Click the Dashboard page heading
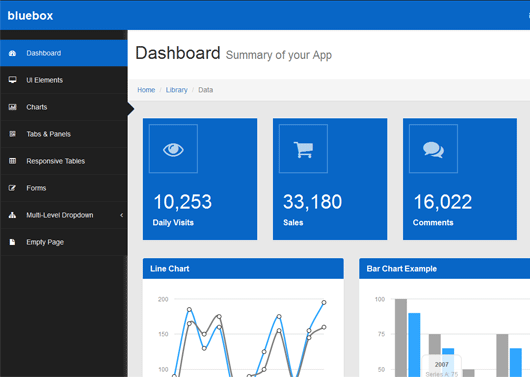530x377 pixels. (x=178, y=53)
